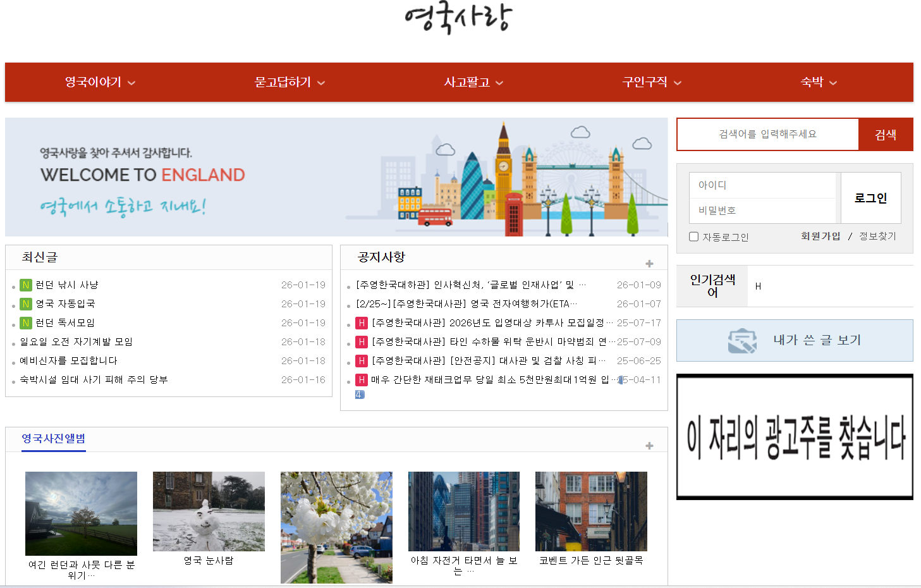This screenshot has height=588, width=921.
Task: Click the 로그인 button
Action: (x=870, y=198)
